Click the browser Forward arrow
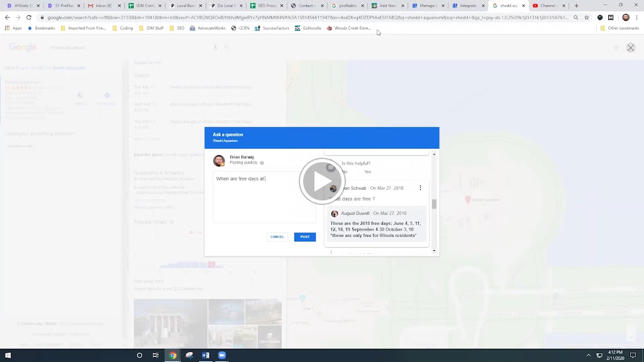Screen dimensions: 644x362 (x=18, y=18)
